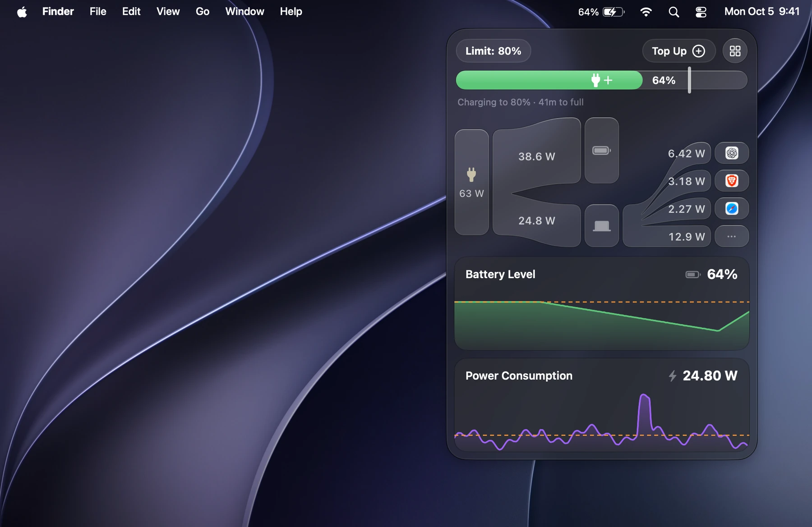The width and height of the screenshot is (812, 527).
Task: Open the File menu
Action: tap(98, 12)
